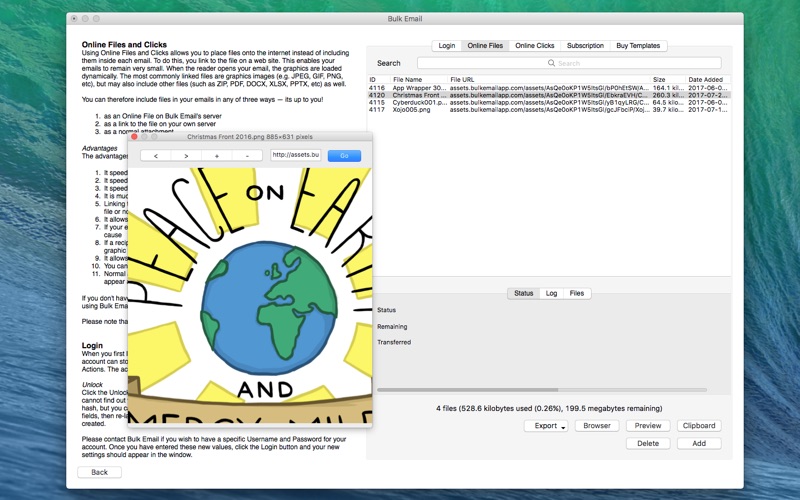Select the App Wrapper file row 4116
Screen dimensions: 800x500
(x=549, y=88)
